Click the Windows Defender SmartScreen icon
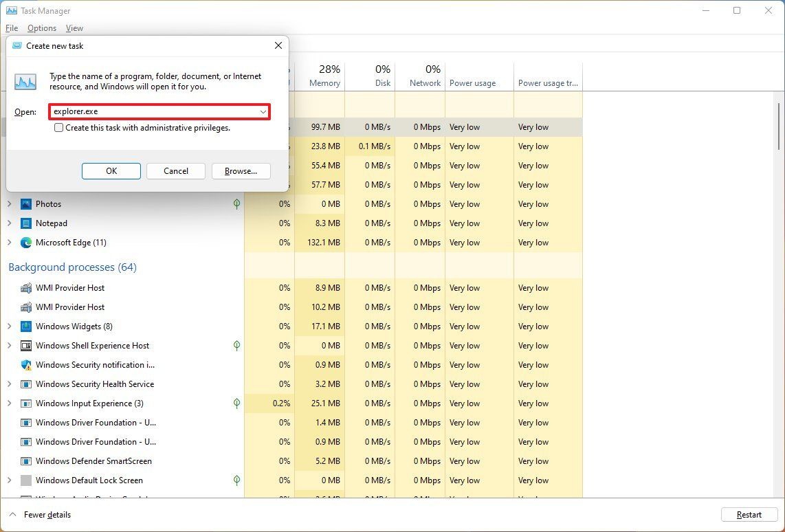Screen dimensions: 785x532 pyautogui.click(x=26, y=461)
